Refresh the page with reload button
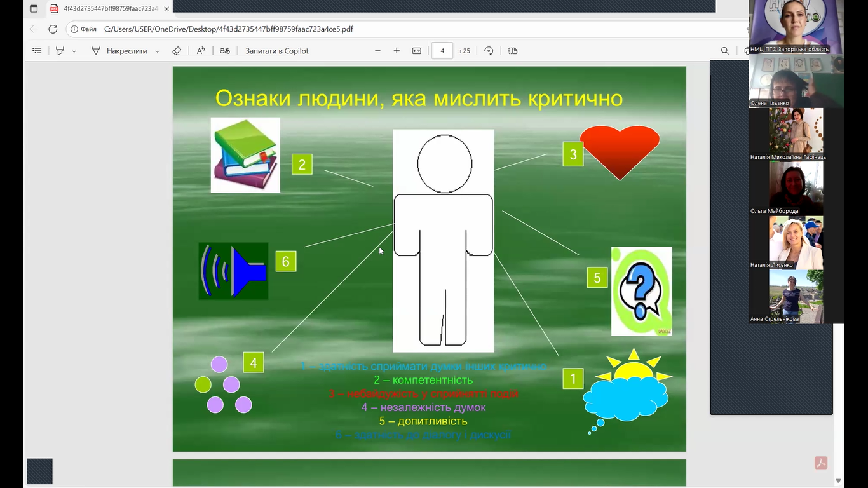The image size is (868, 488). click(x=53, y=29)
